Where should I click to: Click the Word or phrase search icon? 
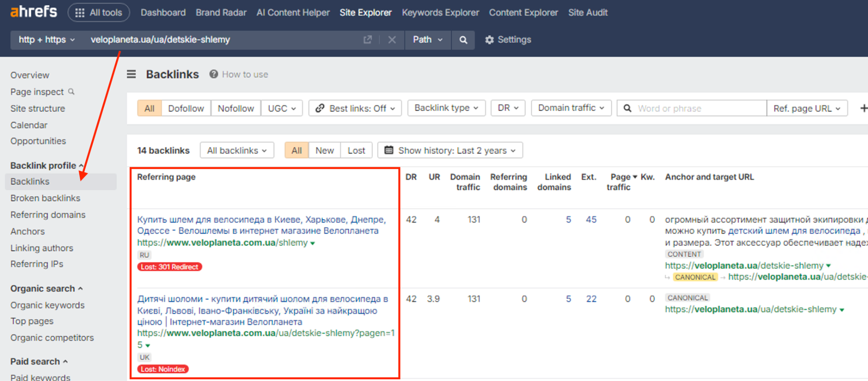628,108
